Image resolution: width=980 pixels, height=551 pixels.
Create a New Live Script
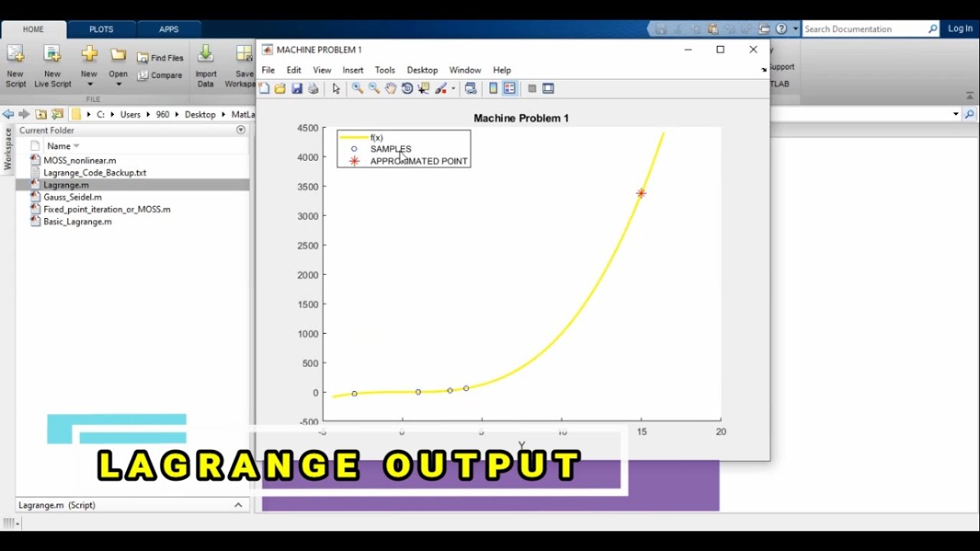click(52, 66)
